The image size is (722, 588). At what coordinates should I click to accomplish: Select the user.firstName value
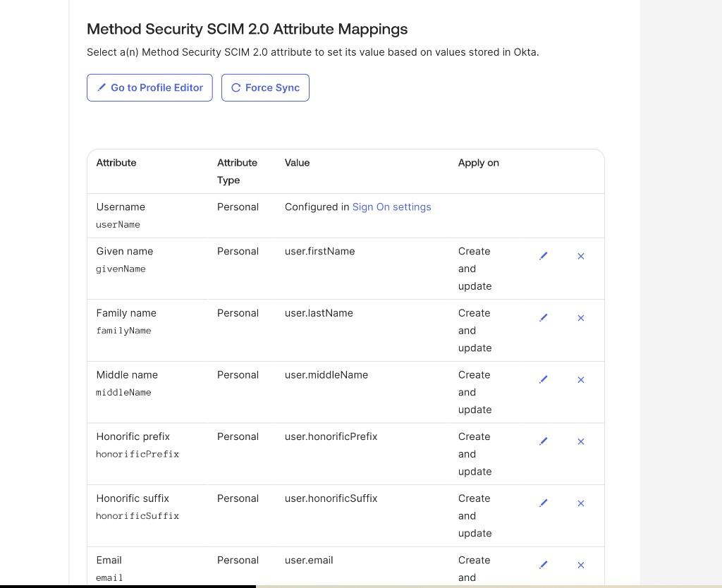click(319, 251)
